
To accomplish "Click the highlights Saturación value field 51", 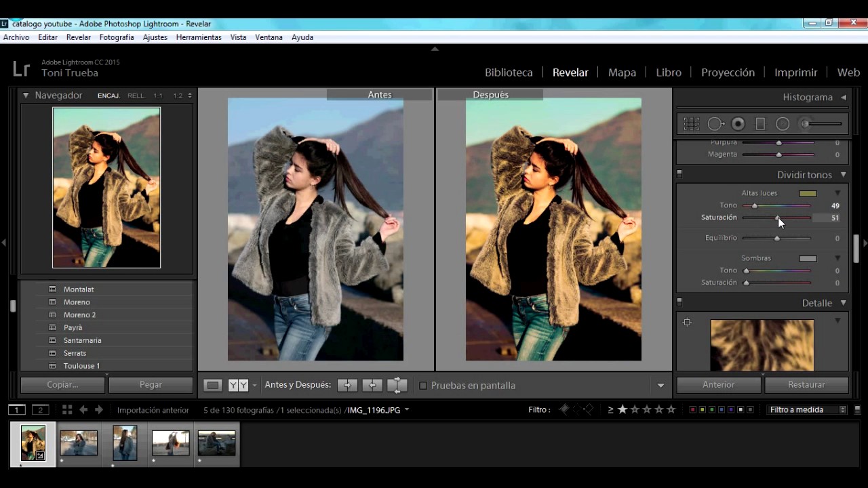I will (827, 218).
